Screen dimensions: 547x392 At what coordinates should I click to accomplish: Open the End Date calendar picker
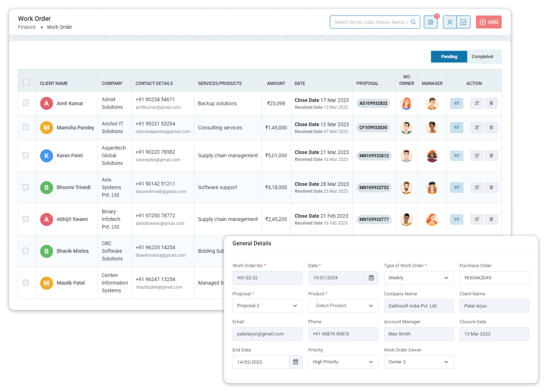[x=296, y=362]
